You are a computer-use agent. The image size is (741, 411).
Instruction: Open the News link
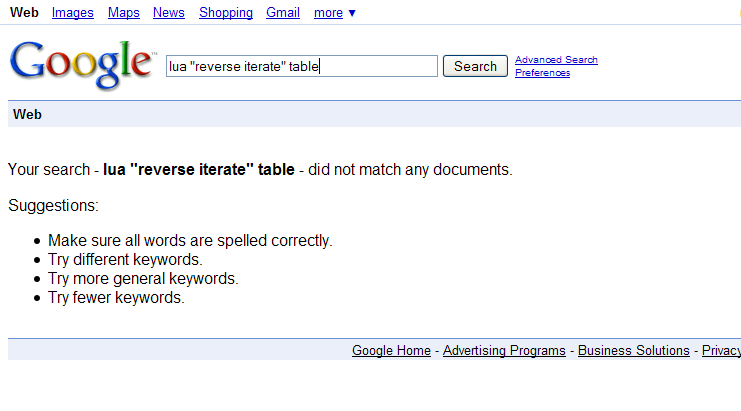[x=169, y=13]
